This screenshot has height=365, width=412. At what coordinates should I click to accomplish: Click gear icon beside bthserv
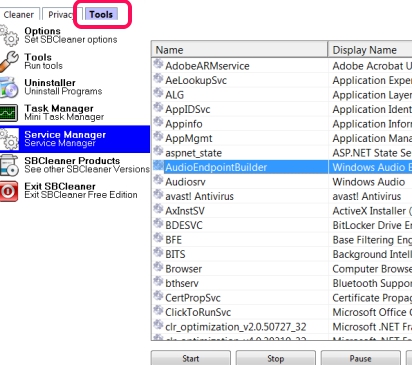(158, 281)
